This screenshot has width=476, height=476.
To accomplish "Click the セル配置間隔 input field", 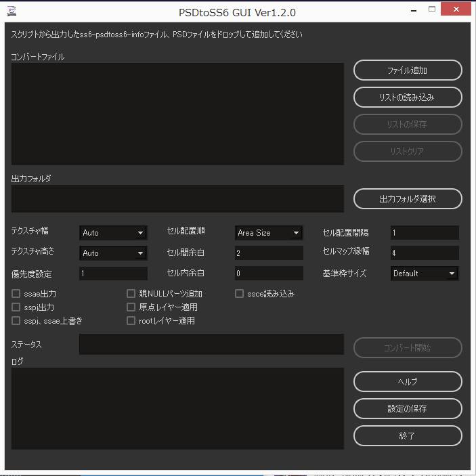I will 425,233.
